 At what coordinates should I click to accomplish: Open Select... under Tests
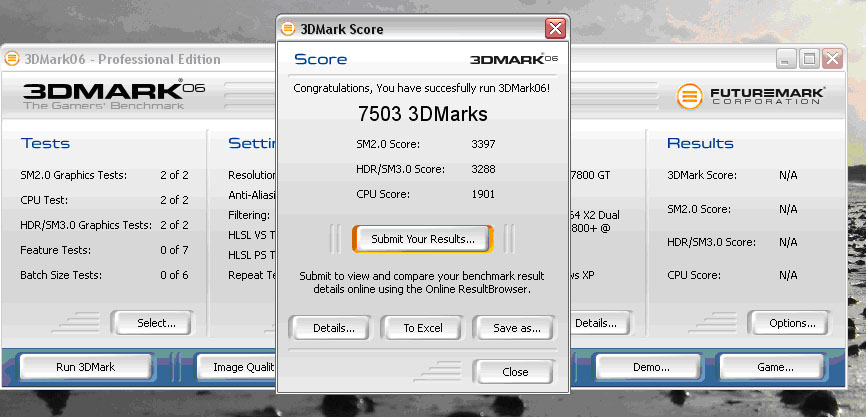pyautogui.click(x=153, y=323)
